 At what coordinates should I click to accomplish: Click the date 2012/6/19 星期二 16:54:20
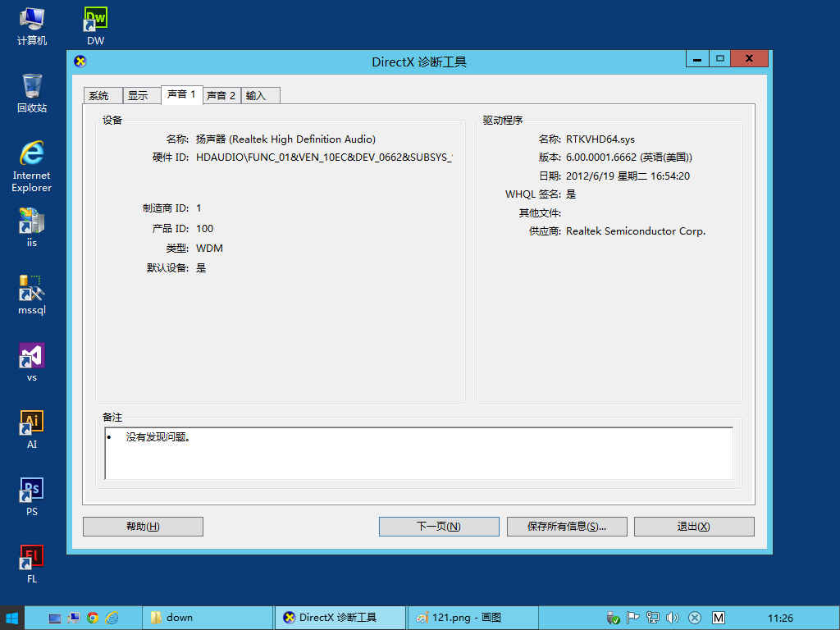click(628, 176)
